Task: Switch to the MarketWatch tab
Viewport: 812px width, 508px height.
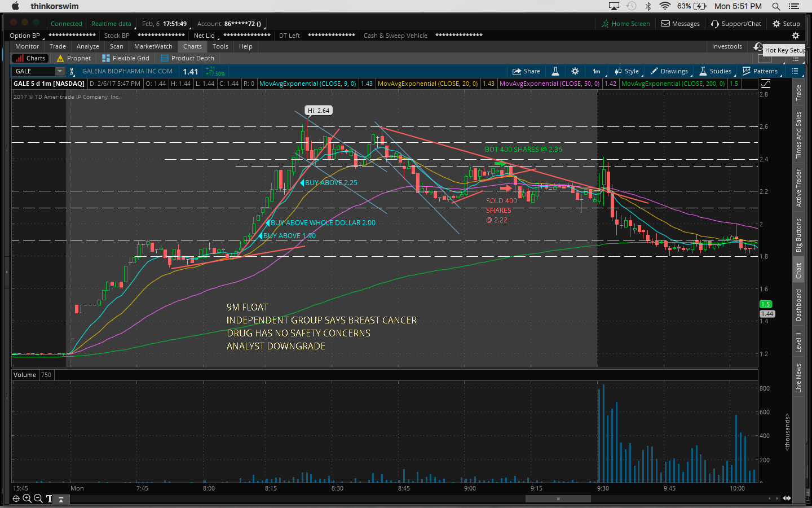Action: [x=153, y=46]
